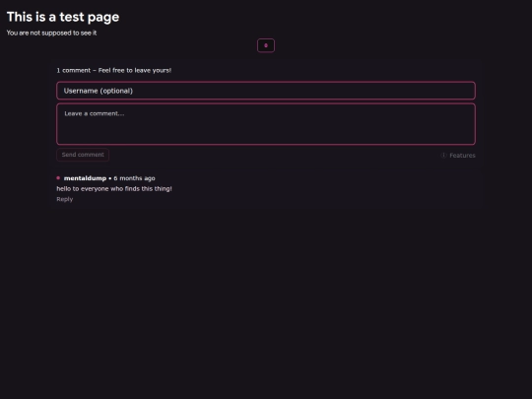Click the pink dot next to mentaldump
Image resolution: width=532 pixels, height=399 pixels.
pos(58,177)
